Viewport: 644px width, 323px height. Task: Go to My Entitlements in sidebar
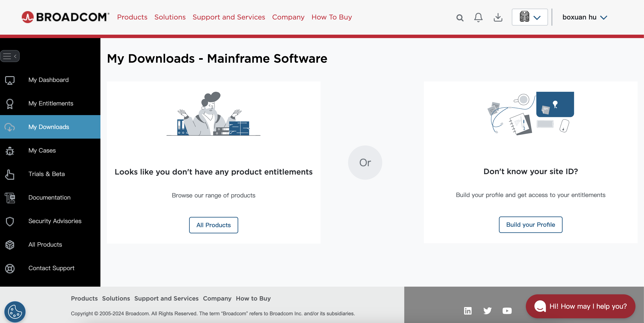coord(51,103)
